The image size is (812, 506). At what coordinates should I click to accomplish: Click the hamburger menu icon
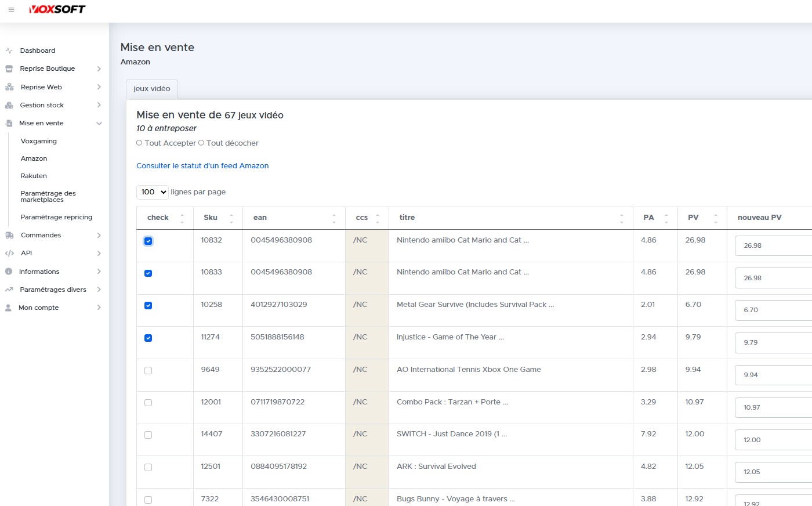click(11, 10)
